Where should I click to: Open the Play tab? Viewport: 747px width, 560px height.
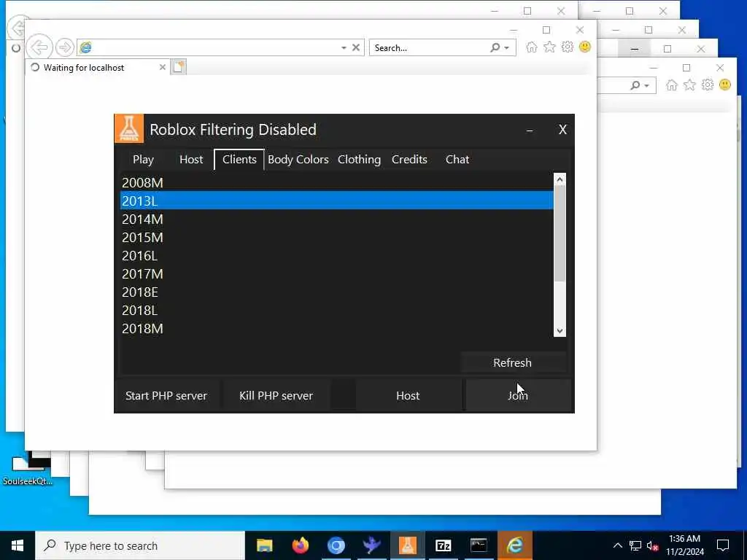click(x=143, y=160)
